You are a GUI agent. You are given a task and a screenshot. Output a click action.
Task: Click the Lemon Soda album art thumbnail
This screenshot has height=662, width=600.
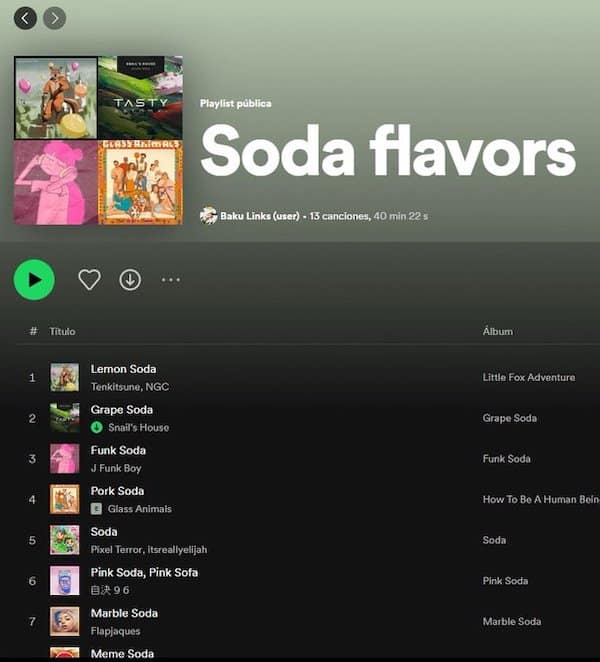click(65, 377)
